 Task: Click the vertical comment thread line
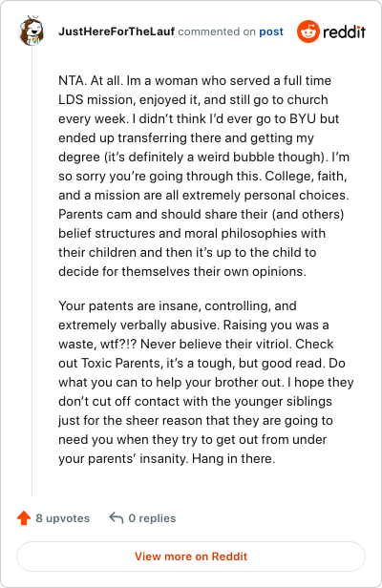pos(32,270)
